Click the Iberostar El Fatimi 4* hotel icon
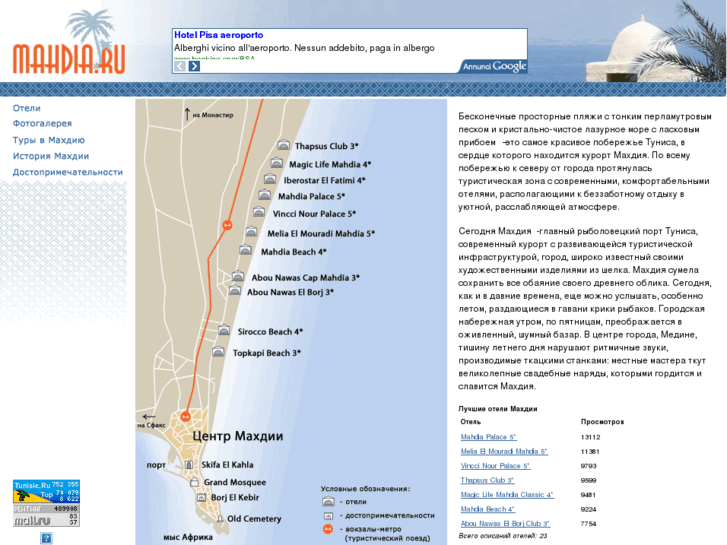This screenshot has width=727, height=545. coord(270,179)
